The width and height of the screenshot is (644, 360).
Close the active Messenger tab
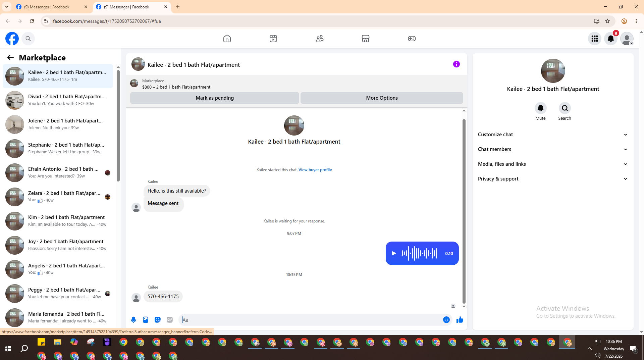(166, 7)
